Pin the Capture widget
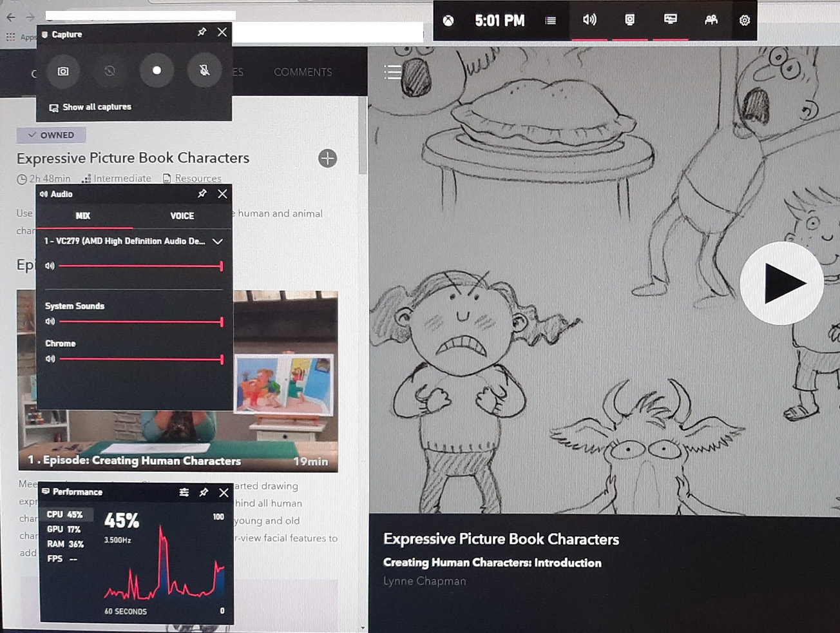 (x=202, y=32)
